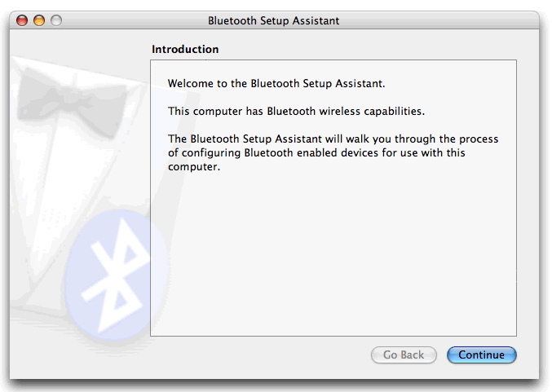Click empty title bar space right of the title

440,20
